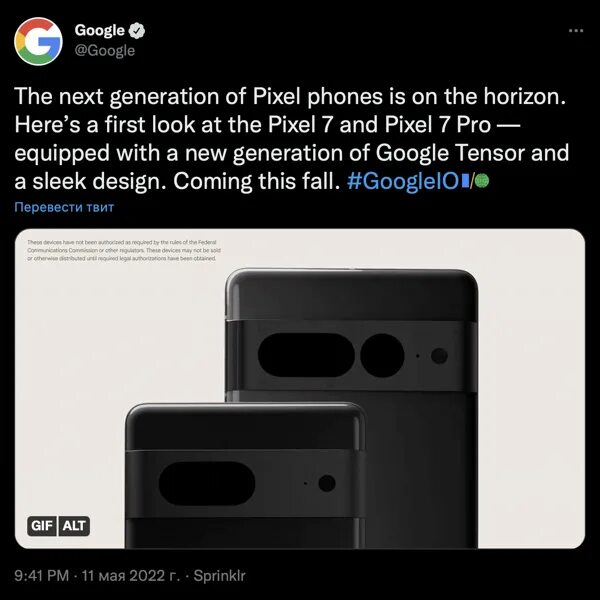Open the three-dot more options menu
Screen dimensions: 600x600
point(576,31)
